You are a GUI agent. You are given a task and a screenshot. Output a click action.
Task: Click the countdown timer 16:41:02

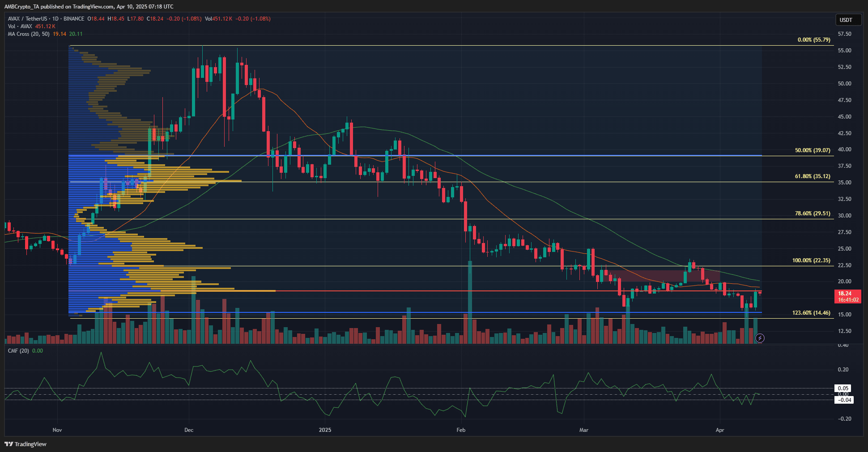[x=848, y=300]
